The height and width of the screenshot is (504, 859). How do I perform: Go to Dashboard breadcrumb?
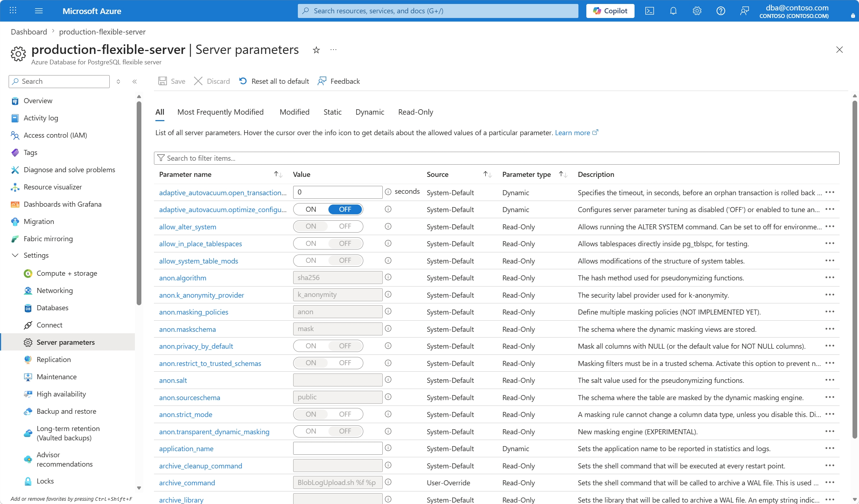pos(29,32)
